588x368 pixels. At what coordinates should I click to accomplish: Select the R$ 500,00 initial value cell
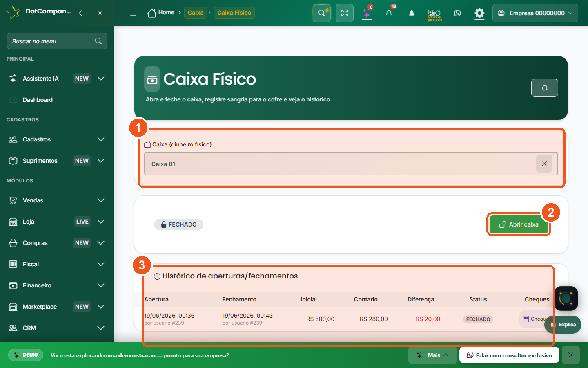(321, 319)
